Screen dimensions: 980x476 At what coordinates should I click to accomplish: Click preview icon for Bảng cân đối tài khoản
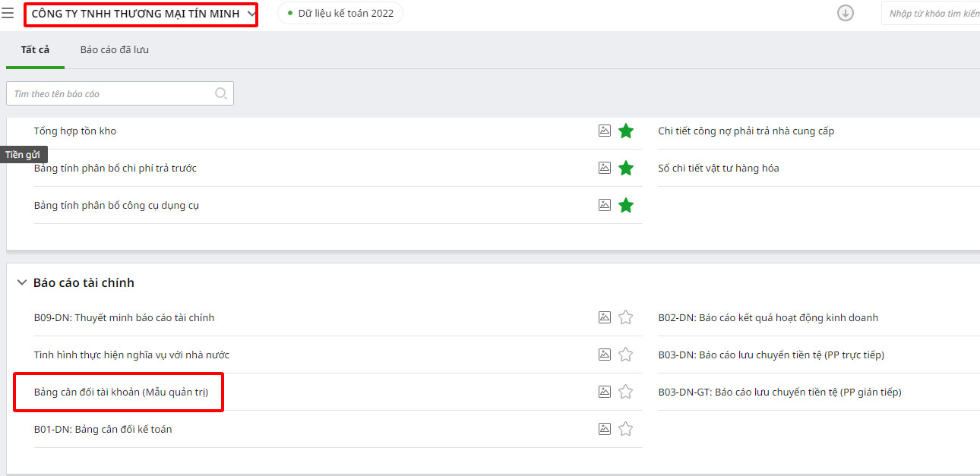tap(605, 392)
